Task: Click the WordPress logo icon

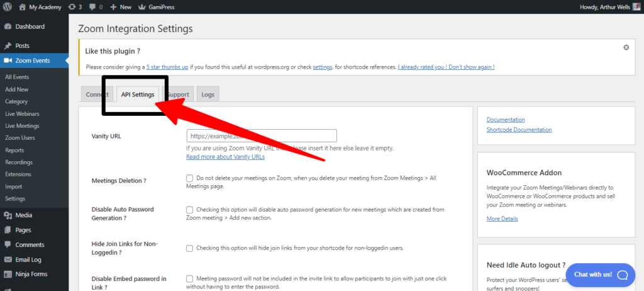Action: [7, 7]
